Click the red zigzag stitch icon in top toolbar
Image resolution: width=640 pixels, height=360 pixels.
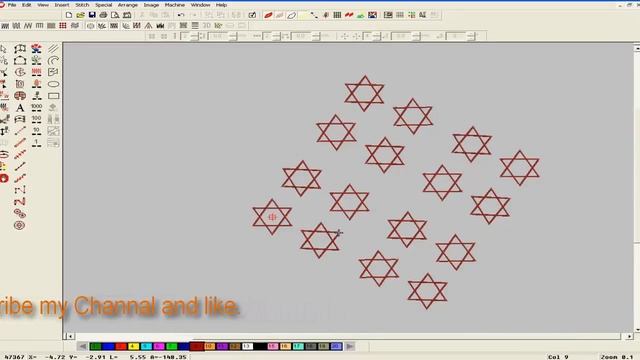tap(349, 15)
